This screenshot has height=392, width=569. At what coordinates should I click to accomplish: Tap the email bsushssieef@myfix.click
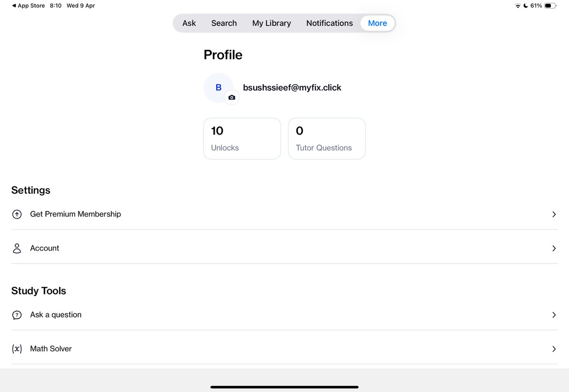(x=292, y=88)
